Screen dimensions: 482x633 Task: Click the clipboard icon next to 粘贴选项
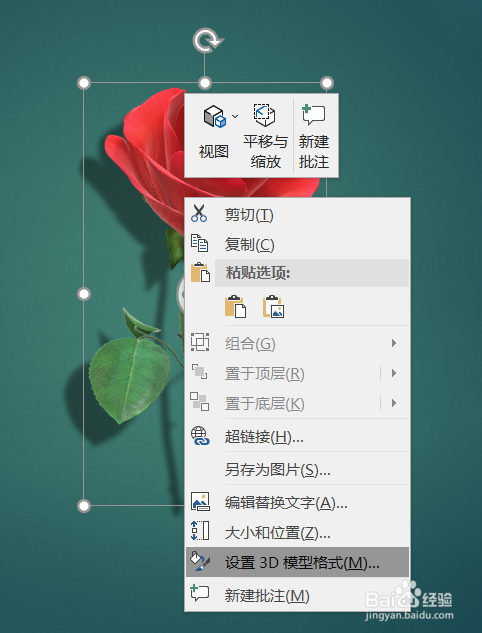coord(200,272)
